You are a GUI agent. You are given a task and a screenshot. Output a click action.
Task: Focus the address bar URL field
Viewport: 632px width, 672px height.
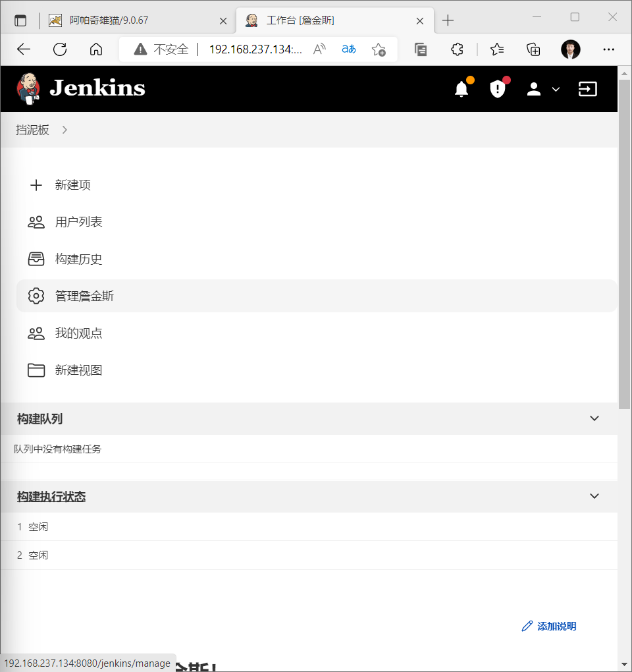click(x=255, y=49)
